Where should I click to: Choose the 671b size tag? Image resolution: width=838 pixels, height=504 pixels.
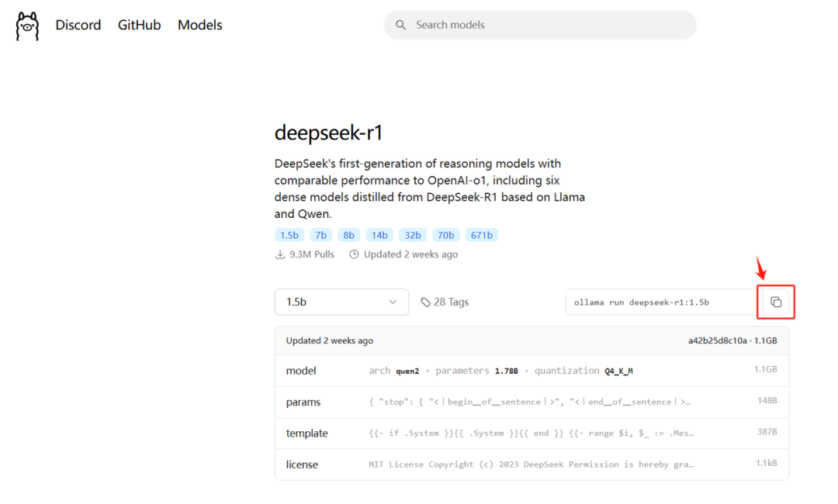[x=483, y=235]
